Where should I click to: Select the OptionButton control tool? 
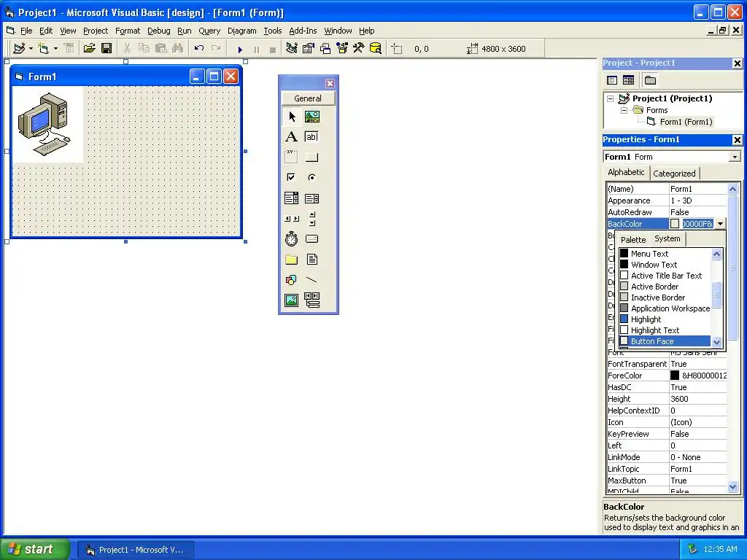312,178
